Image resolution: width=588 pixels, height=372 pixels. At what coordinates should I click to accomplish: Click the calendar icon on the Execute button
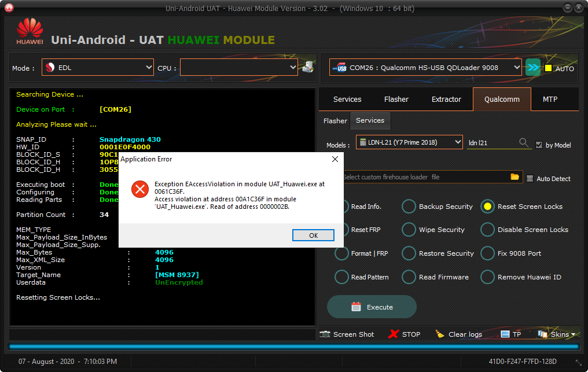tap(356, 307)
